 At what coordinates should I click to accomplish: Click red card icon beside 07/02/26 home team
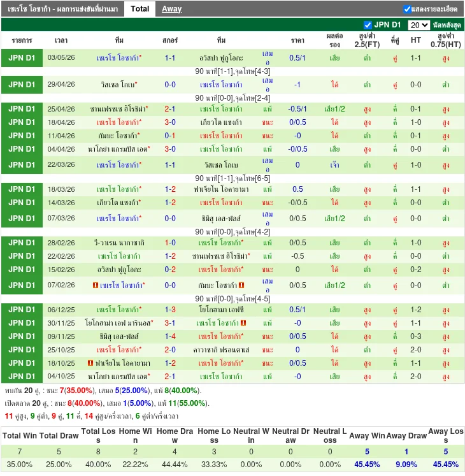(96, 285)
